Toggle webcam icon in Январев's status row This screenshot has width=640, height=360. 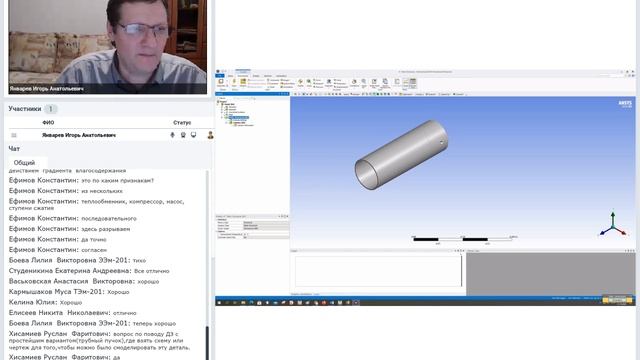pyautogui.click(x=183, y=135)
